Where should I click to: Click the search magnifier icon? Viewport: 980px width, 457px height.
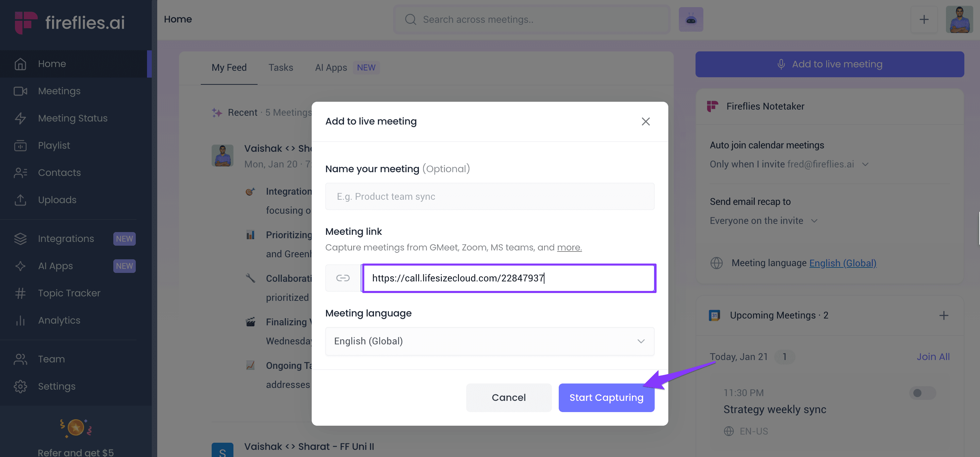click(x=410, y=19)
